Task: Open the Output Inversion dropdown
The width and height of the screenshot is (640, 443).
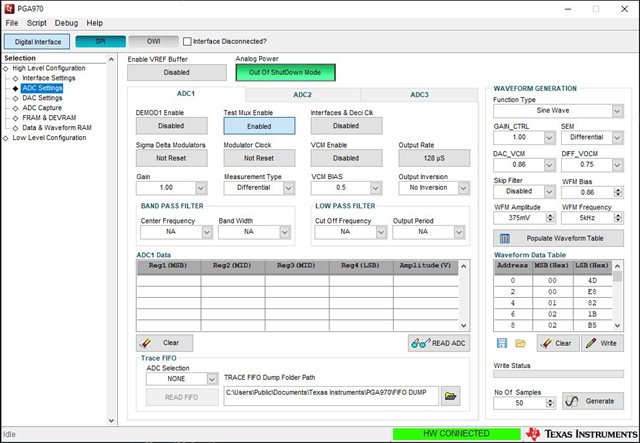Action: coord(463,188)
